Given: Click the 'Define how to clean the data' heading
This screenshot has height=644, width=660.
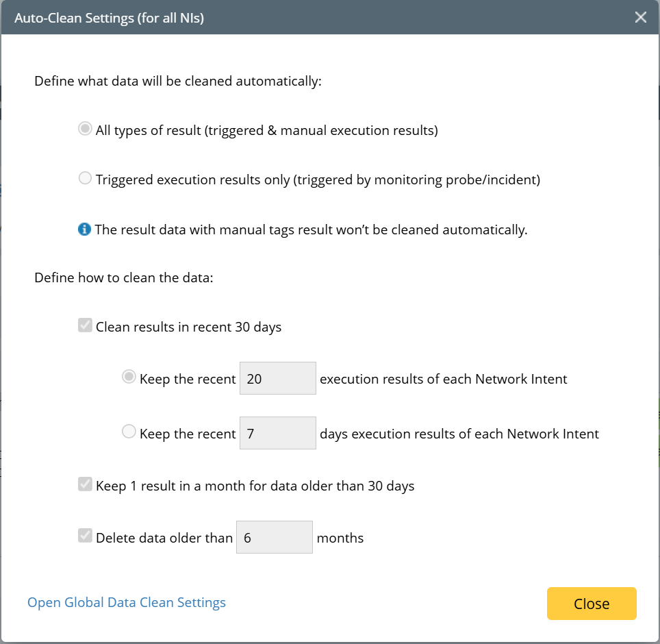Looking at the screenshot, I should [x=124, y=280].
